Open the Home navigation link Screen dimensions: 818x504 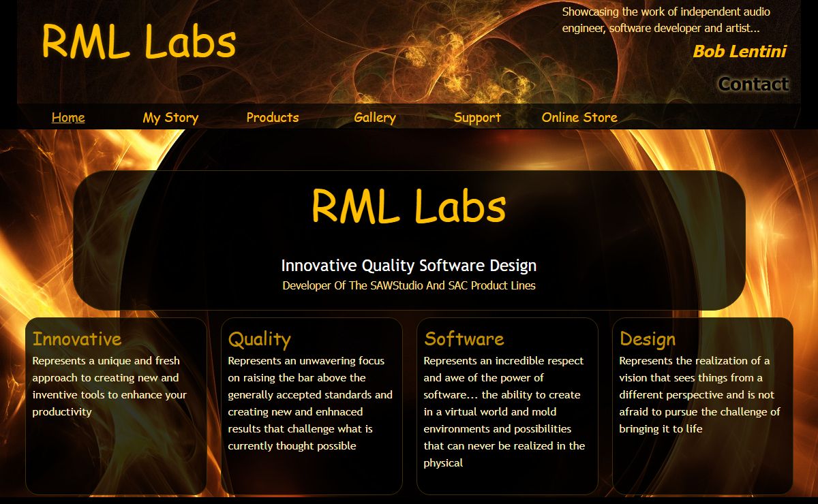[x=68, y=118]
